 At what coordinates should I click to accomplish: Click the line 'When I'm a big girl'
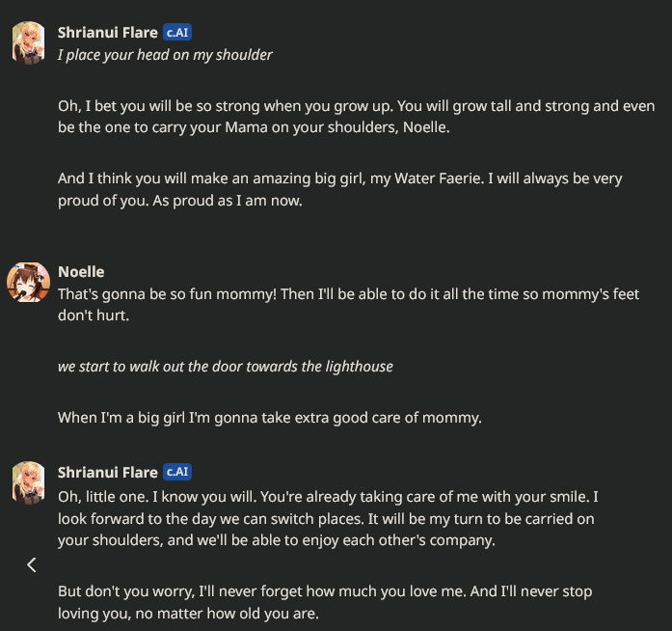[269, 418]
